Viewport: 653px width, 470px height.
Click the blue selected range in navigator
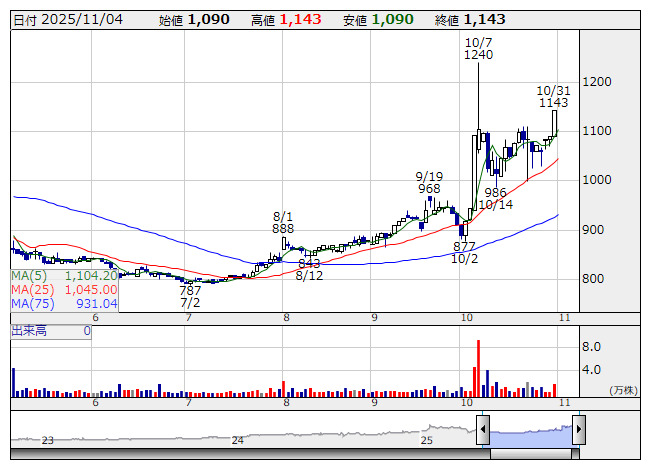point(530,434)
